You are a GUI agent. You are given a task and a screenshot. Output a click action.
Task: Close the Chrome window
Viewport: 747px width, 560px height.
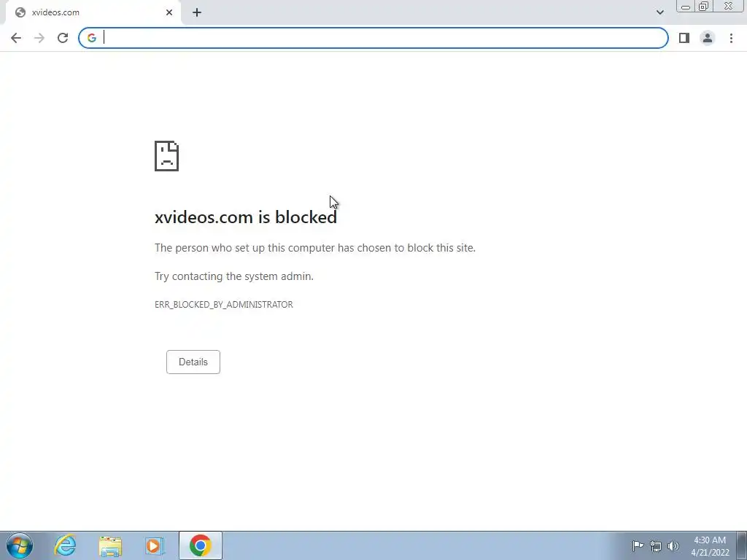click(729, 7)
